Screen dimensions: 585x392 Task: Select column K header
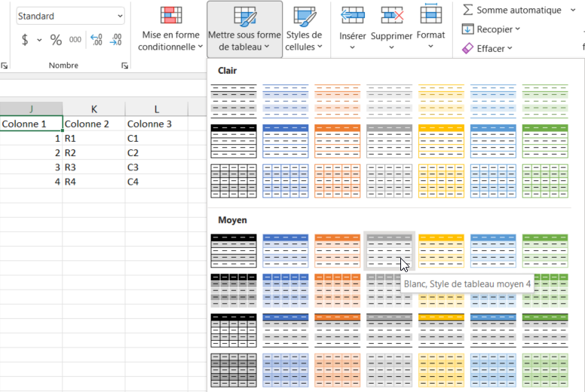click(93, 109)
